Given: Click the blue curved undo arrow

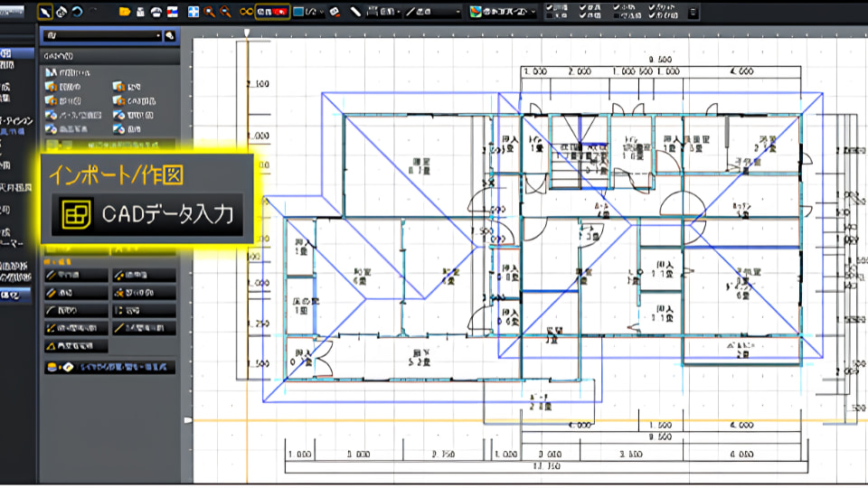Looking at the screenshot, I should click(x=77, y=12).
